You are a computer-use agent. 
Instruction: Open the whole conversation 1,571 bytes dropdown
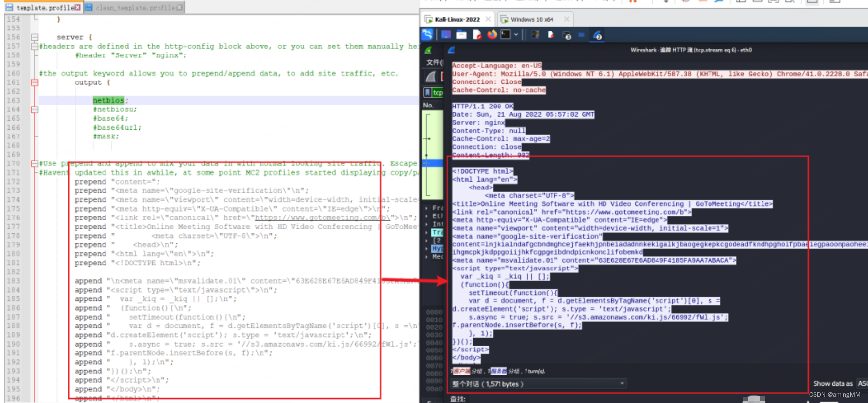(x=538, y=384)
